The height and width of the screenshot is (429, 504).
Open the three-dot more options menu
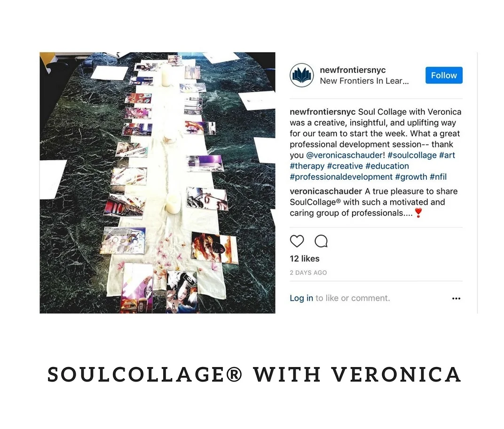(456, 298)
